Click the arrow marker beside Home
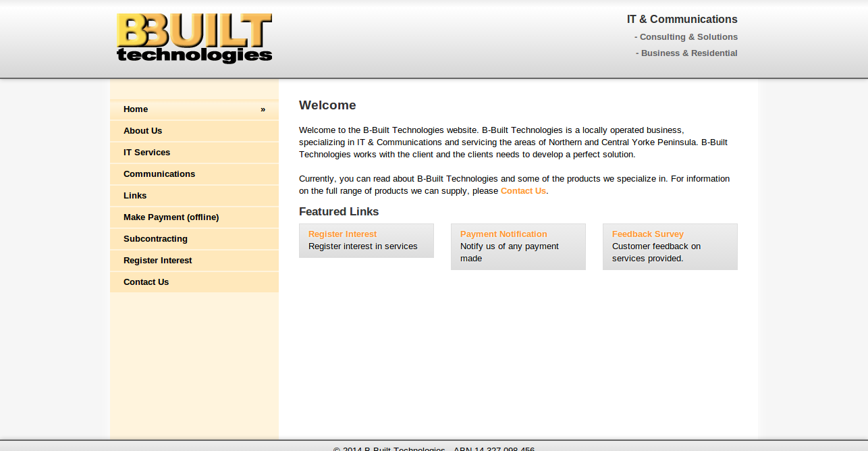The width and height of the screenshot is (868, 451). click(x=263, y=109)
